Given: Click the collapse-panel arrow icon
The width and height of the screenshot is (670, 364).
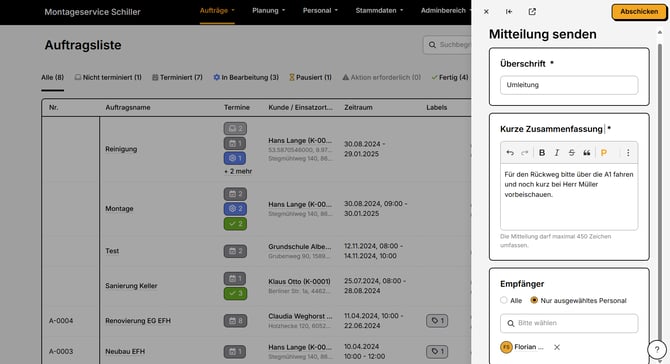Looking at the screenshot, I should pyautogui.click(x=509, y=12).
